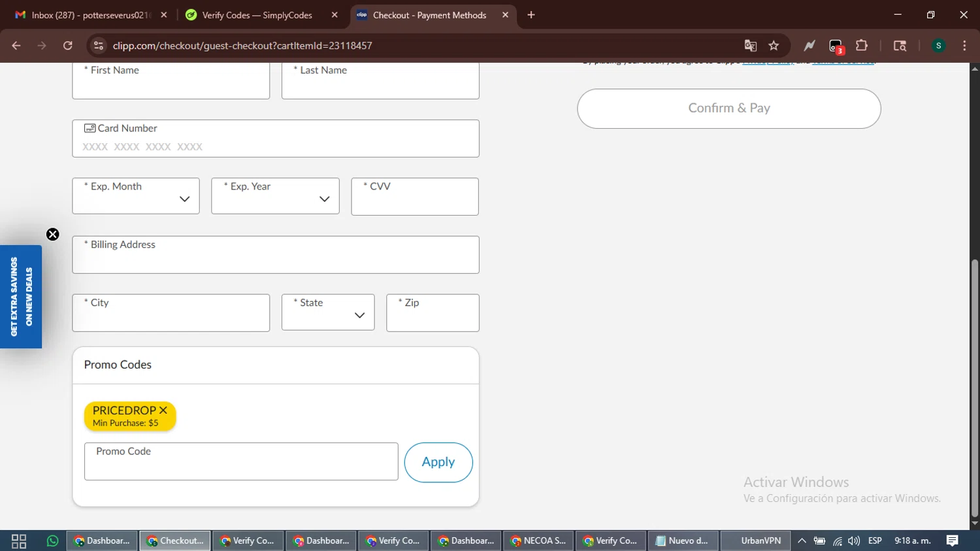
Task: Close the Checkout Payment Methods tab
Action: pos(505,15)
